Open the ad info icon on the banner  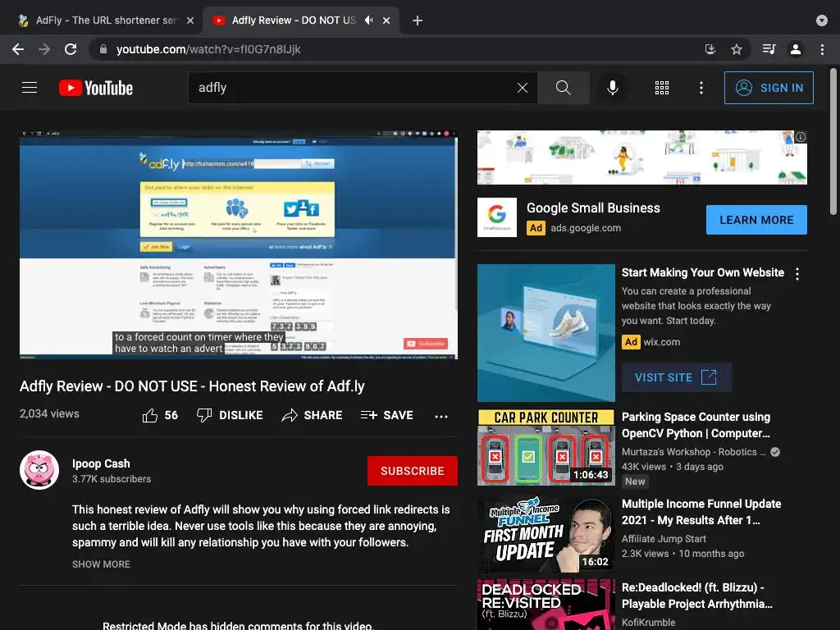pyautogui.click(x=801, y=137)
